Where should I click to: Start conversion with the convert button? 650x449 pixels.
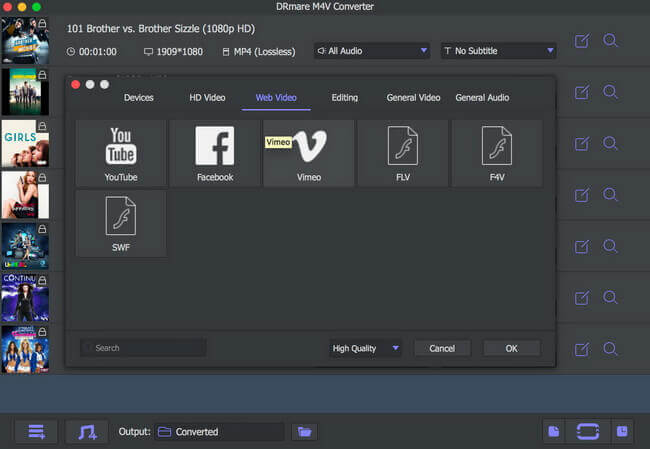(588, 432)
